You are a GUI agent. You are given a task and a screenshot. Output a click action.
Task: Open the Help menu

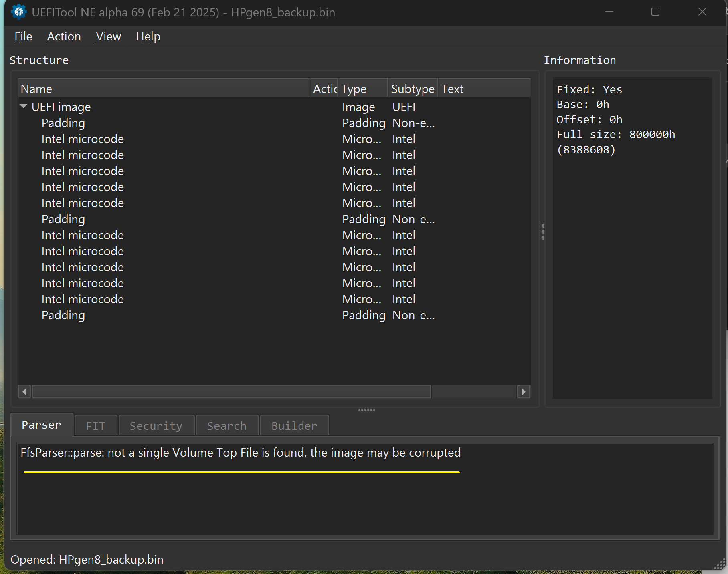148,36
